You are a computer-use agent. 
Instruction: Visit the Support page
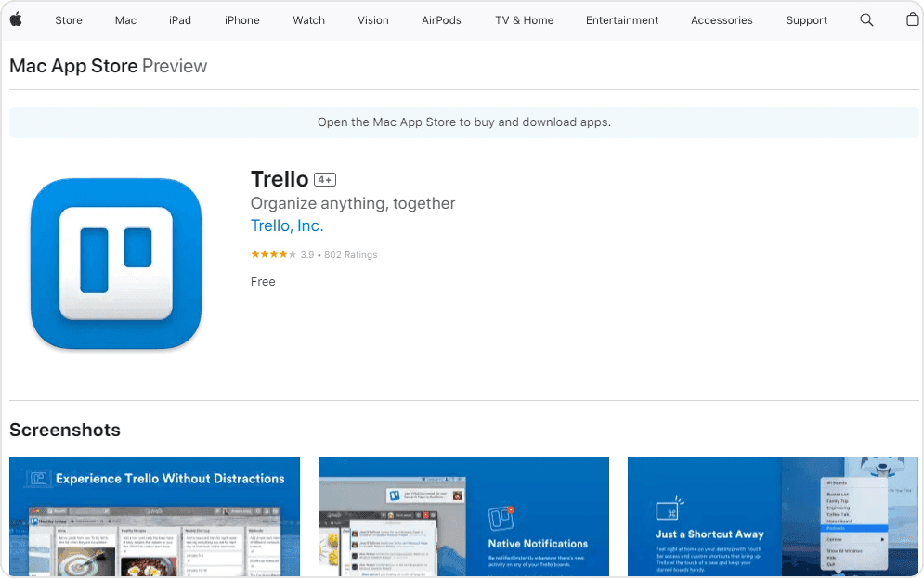[x=806, y=20]
